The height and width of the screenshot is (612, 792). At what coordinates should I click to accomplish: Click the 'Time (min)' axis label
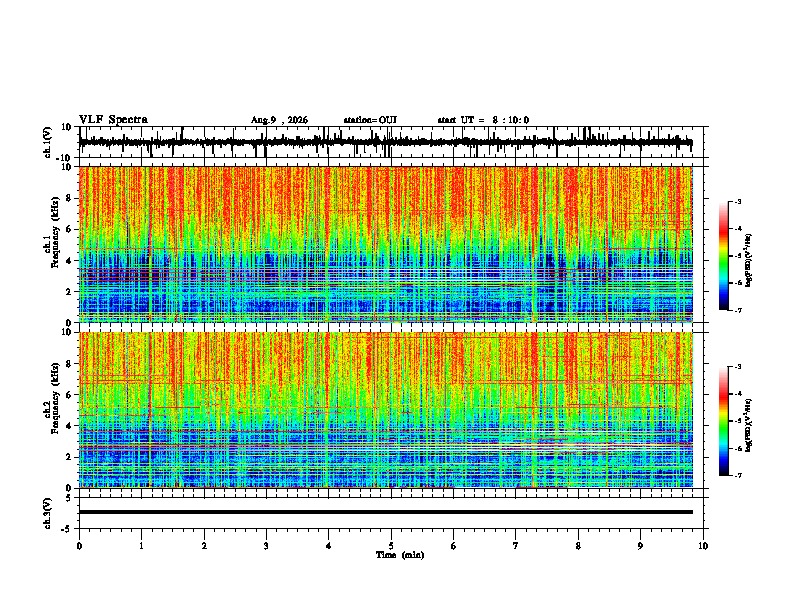click(x=400, y=555)
